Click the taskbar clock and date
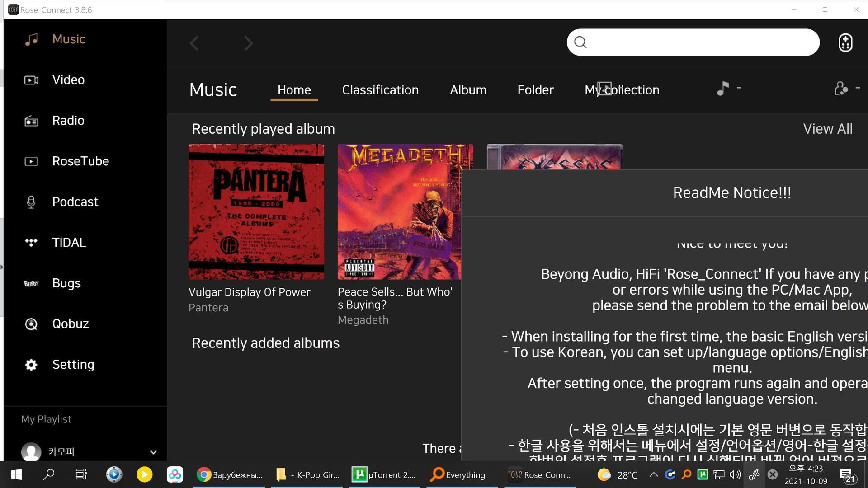Image resolution: width=868 pixels, height=488 pixels. [806, 475]
